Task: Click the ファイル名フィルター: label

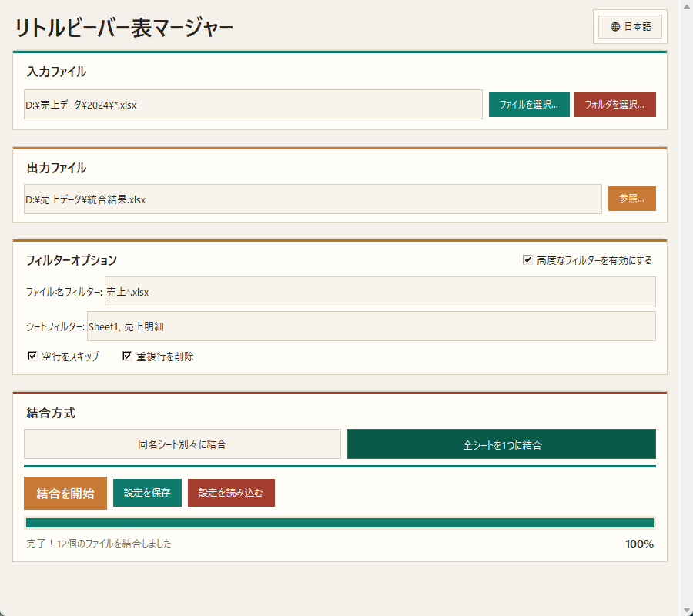Action: (x=64, y=292)
